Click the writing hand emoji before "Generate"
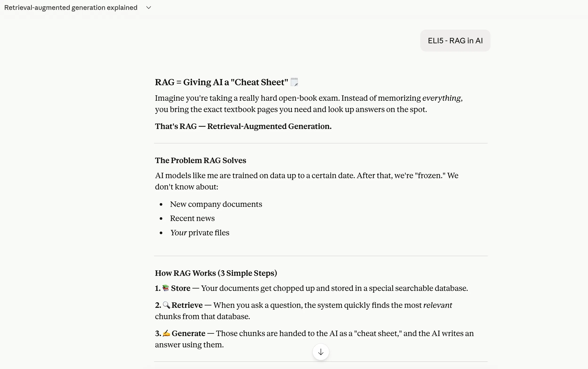588x369 pixels. [x=166, y=333]
